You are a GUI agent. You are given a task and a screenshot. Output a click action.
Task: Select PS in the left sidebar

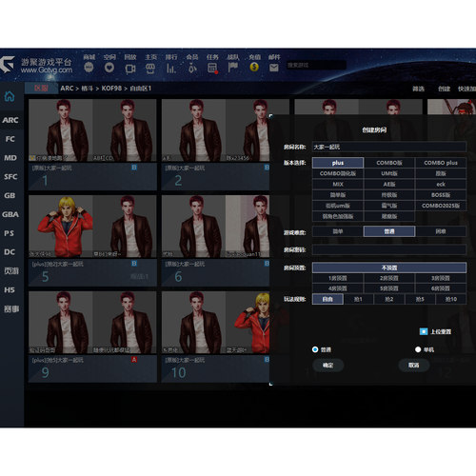[10, 233]
